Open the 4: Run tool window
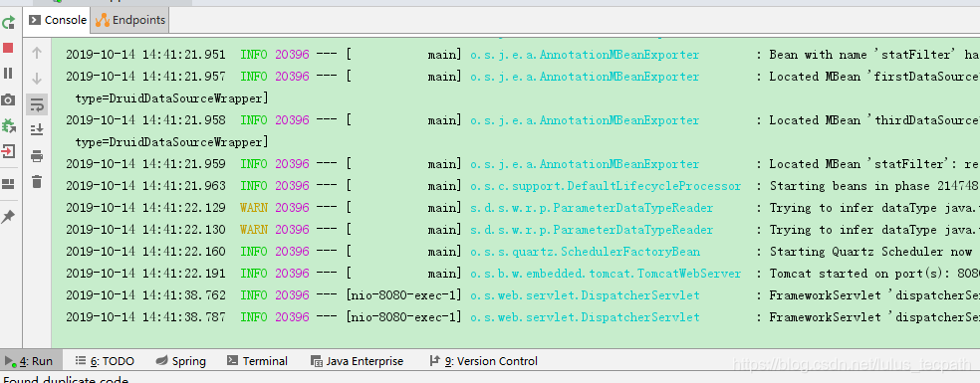 coord(30,361)
